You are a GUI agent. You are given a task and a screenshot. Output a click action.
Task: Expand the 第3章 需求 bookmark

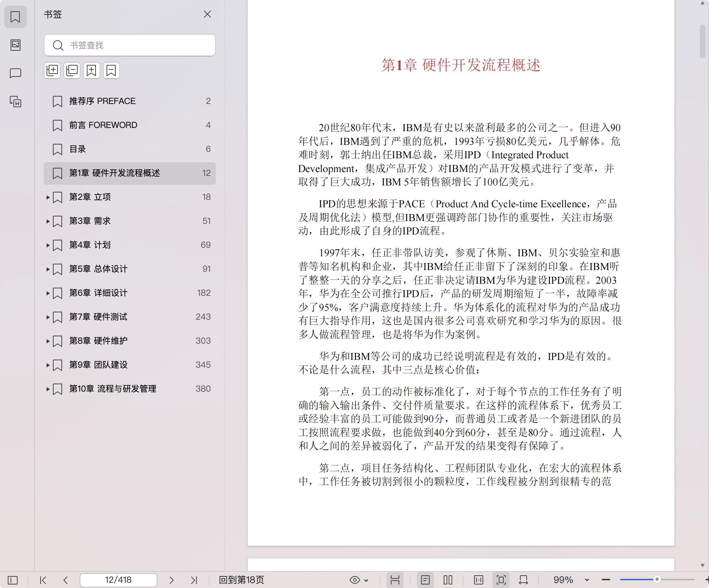[x=48, y=221]
